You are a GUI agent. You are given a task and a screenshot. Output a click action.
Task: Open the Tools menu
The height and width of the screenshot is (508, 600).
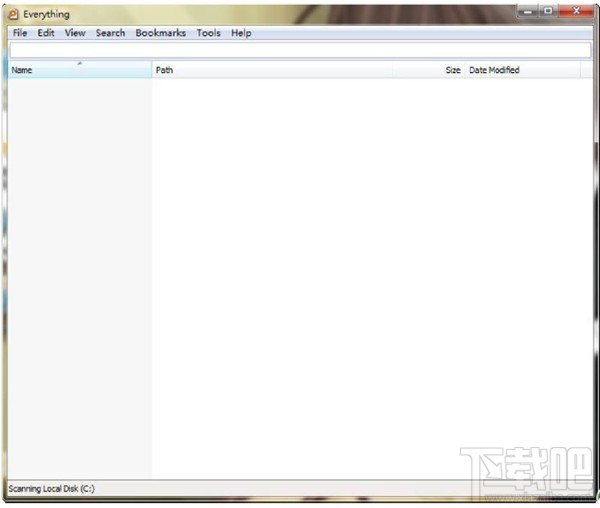(209, 33)
